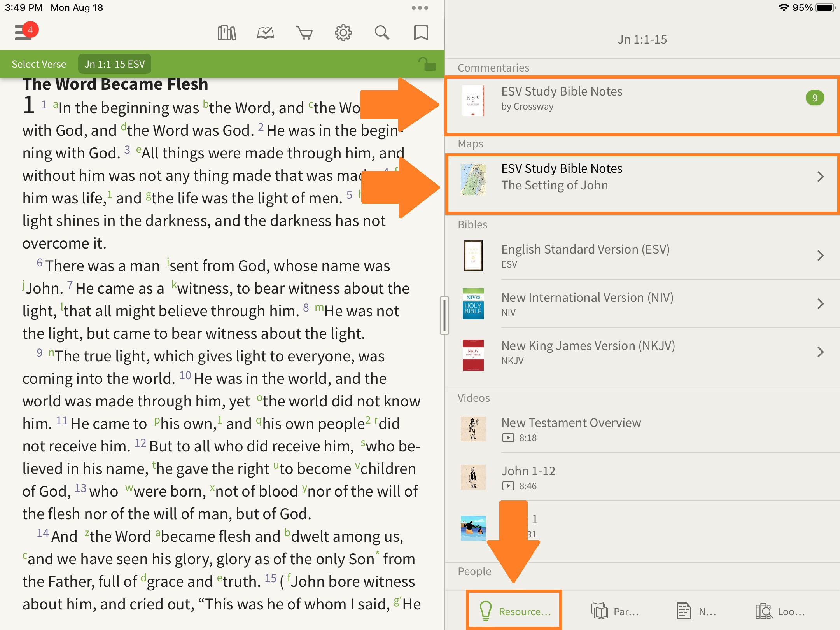This screenshot has width=840, height=630.
Task: Tap The Word Became Flesh heading
Action: pyautogui.click(x=115, y=84)
